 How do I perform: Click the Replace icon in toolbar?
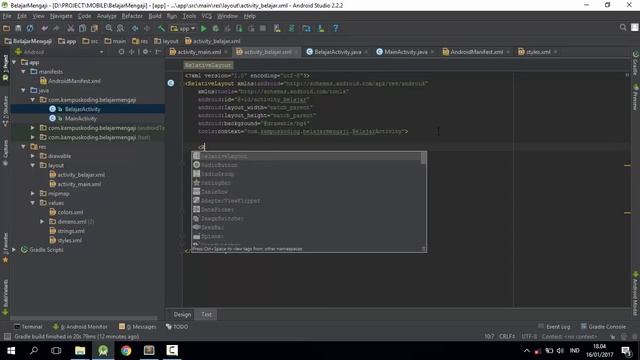coord(120,28)
